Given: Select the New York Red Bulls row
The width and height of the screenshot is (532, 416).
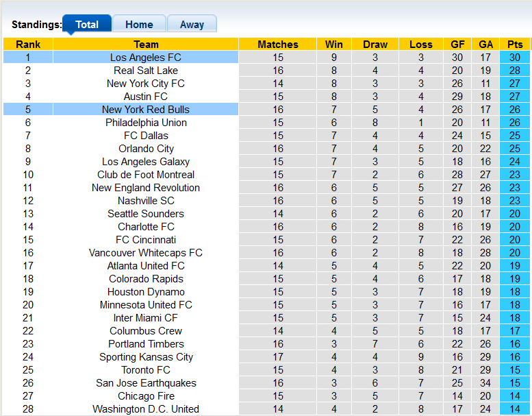Looking at the screenshot, I should (x=146, y=110).
